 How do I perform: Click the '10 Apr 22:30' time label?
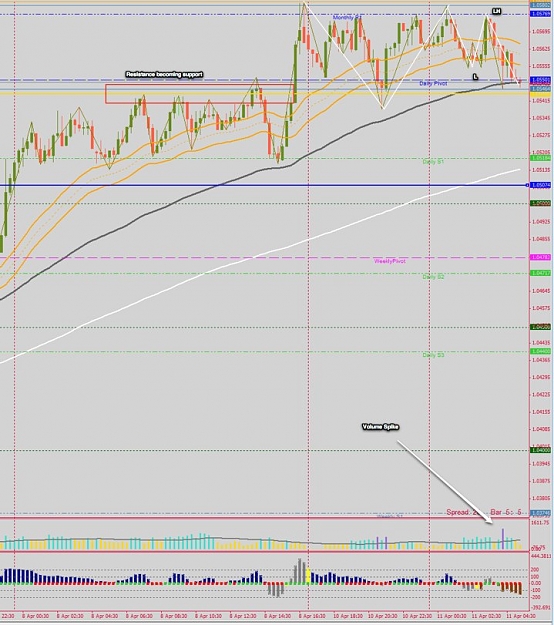click(417, 616)
